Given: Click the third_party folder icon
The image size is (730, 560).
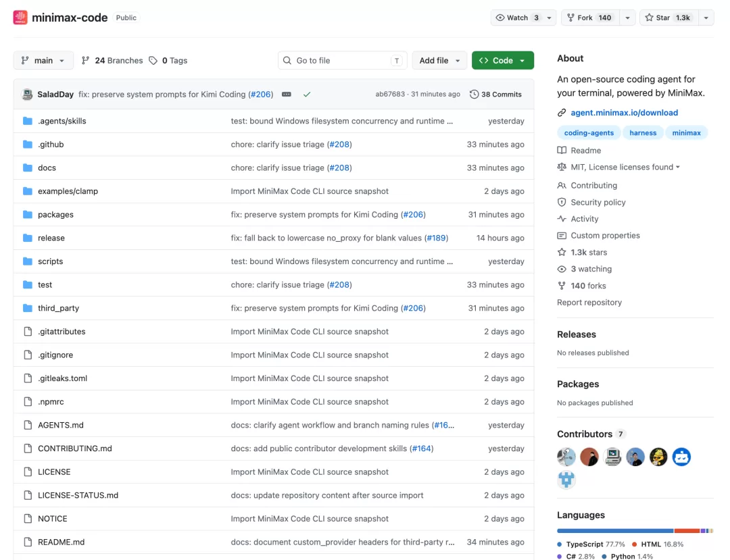Looking at the screenshot, I should click(x=28, y=308).
